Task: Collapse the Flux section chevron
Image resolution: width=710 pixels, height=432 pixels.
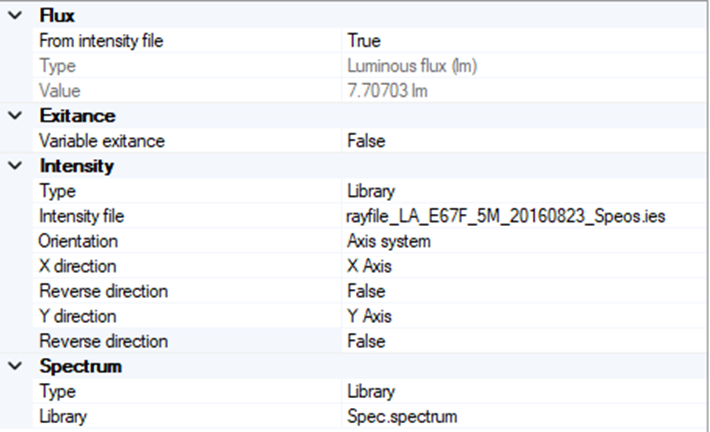Action: pyautogui.click(x=13, y=16)
